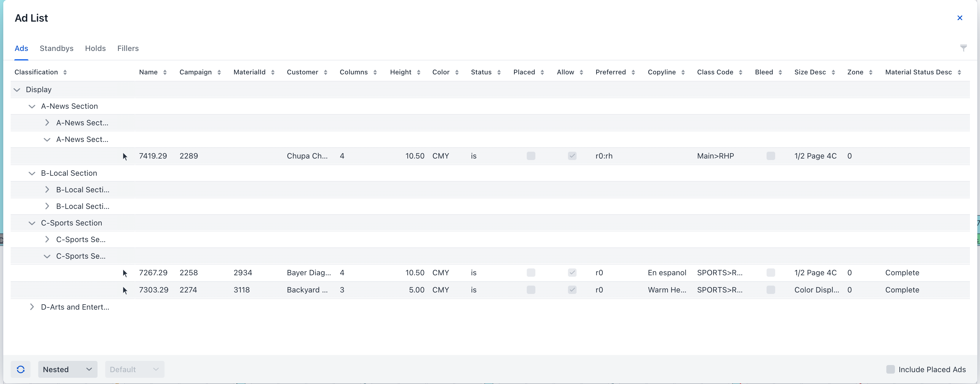This screenshot has height=384, width=980.
Task: Click the refresh icon button
Action: coord(20,369)
